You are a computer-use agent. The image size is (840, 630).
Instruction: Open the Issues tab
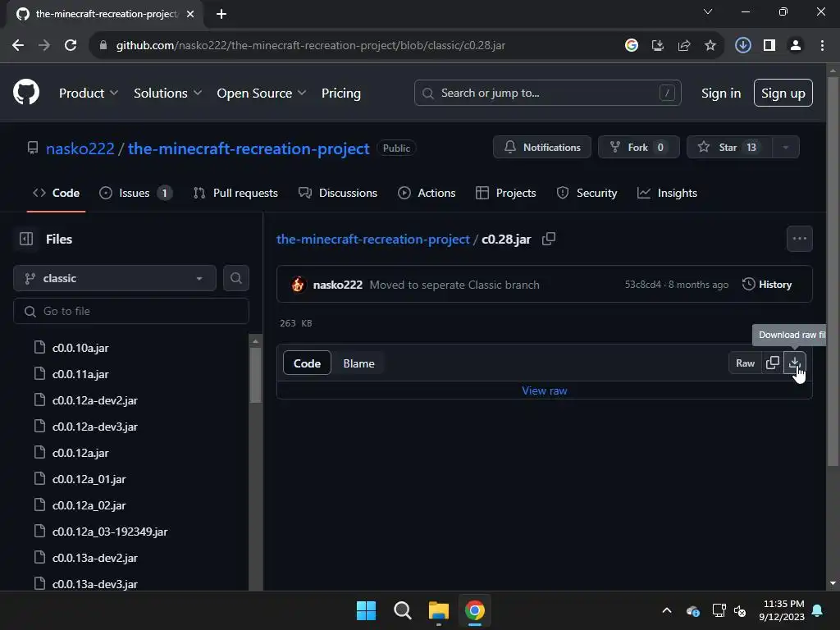pyautogui.click(x=135, y=193)
